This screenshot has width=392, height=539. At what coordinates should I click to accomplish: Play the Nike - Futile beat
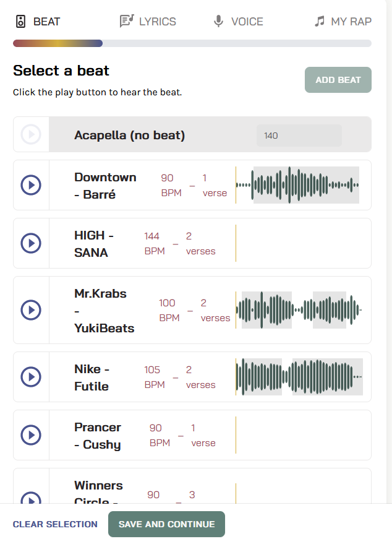pyautogui.click(x=31, y=377)
